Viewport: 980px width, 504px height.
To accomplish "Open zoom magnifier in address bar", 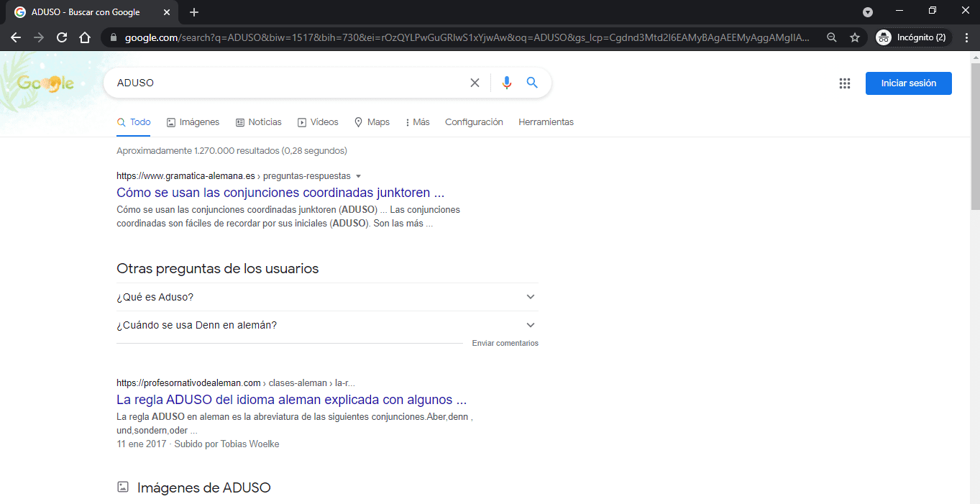I will pos(832,37).
